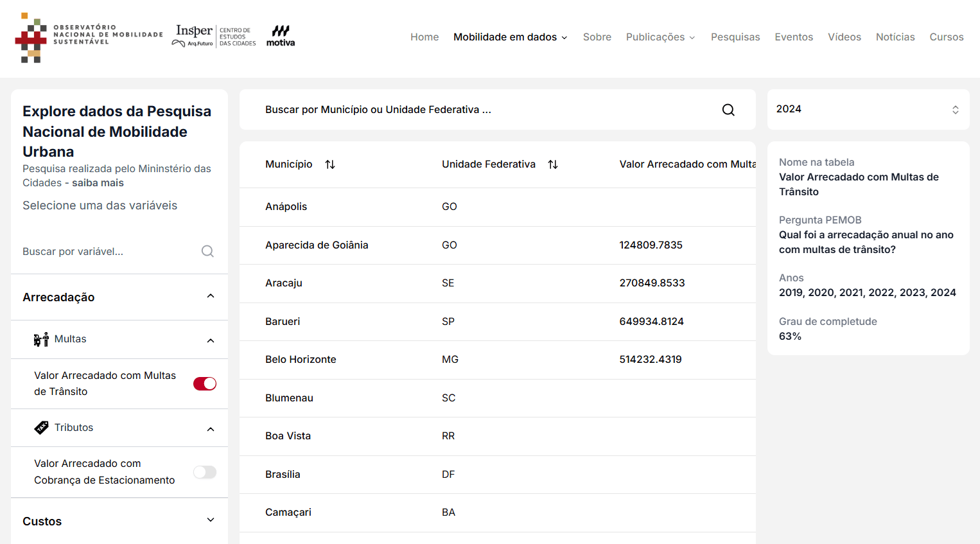
Task: Click the Observatório Nacional de Mobilidade Sustentável logo
Action: (89, 37)
